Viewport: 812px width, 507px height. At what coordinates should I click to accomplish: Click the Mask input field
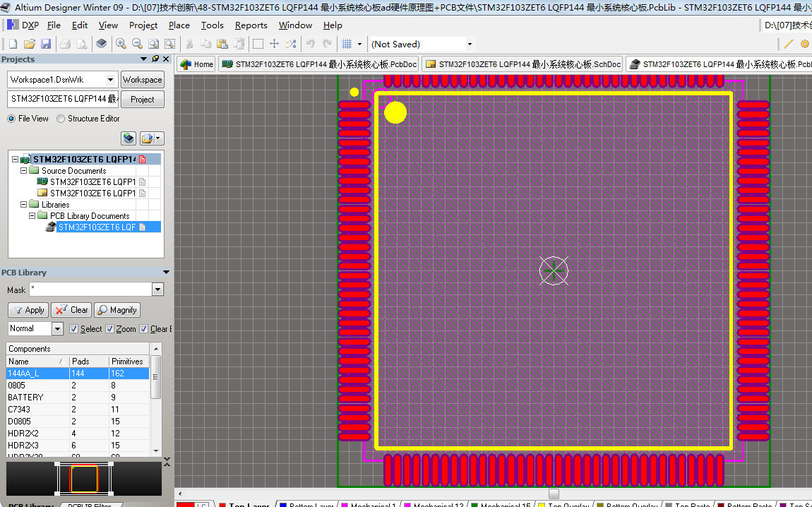[90, 290]
